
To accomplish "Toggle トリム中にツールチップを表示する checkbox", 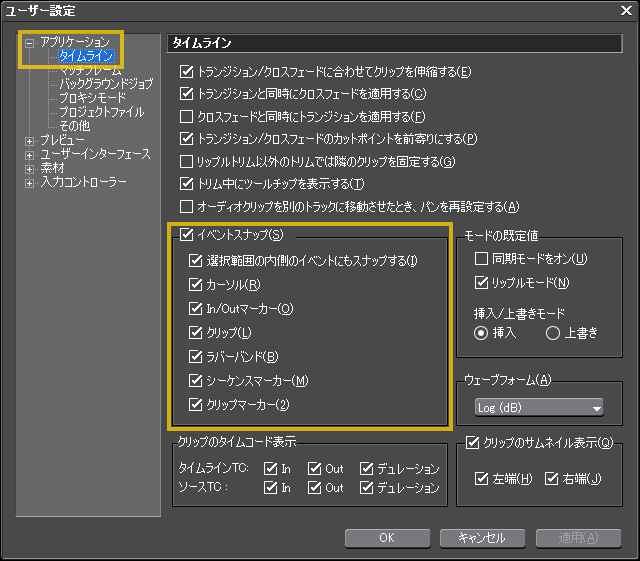I will [187, 184].
